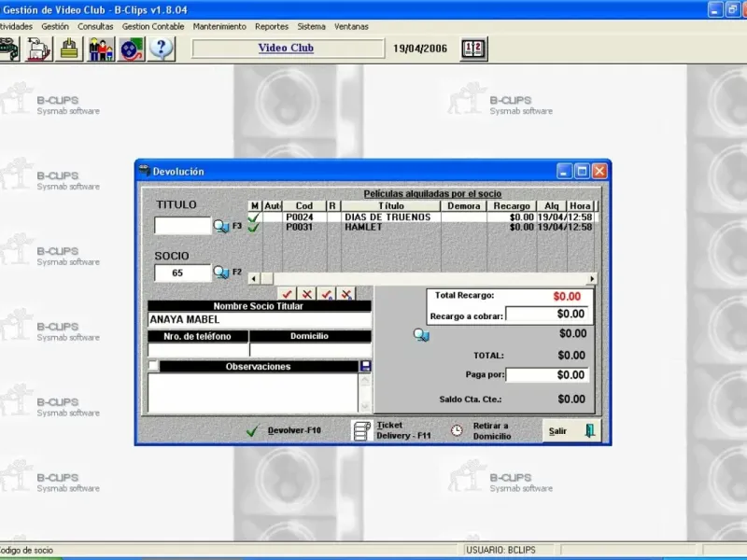Click right arrow of rented movies horizontal scrollbar

[x=591, y=278]
